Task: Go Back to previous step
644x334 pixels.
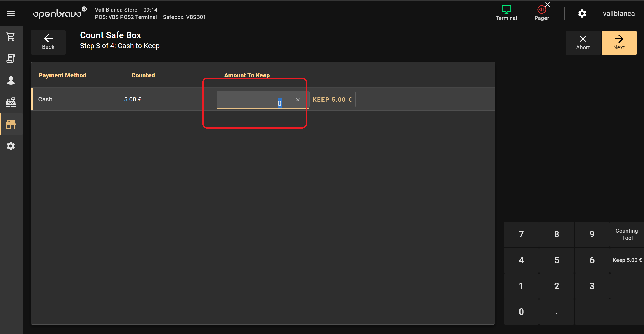Action: (48, 42)
